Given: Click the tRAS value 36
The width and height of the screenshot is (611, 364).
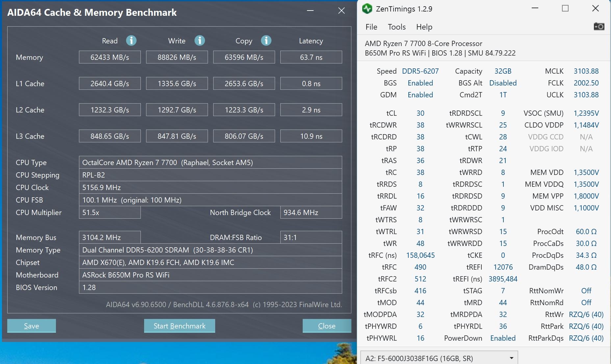Looking at the screenshot, I should pyautogui.click(x=420, y=161).
